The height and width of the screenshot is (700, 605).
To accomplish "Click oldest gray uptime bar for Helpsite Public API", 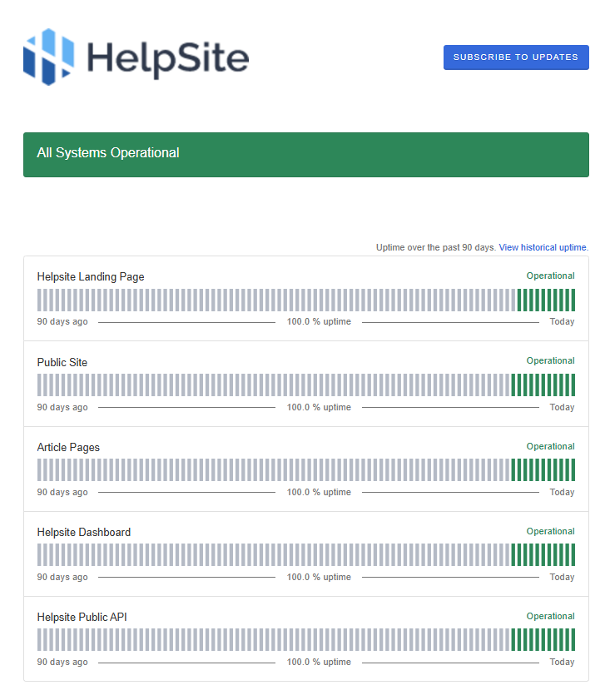I will pyautogui.click(x=39, y=639).
